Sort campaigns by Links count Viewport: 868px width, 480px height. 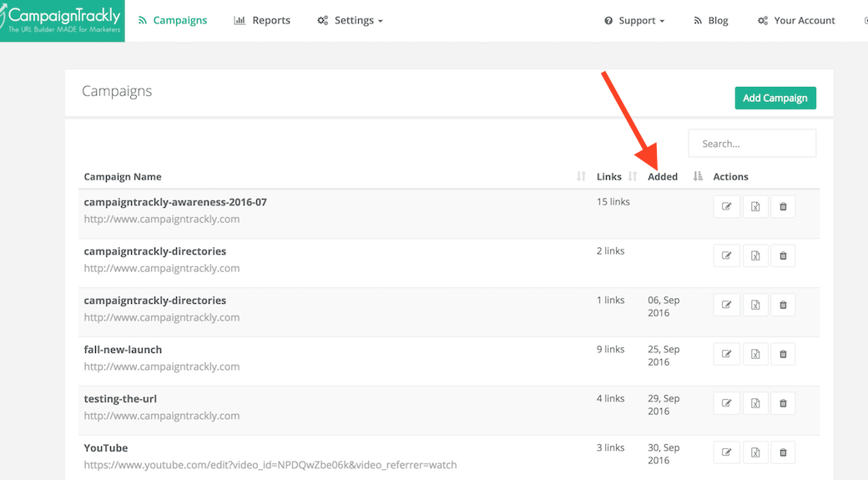(609, 177)
